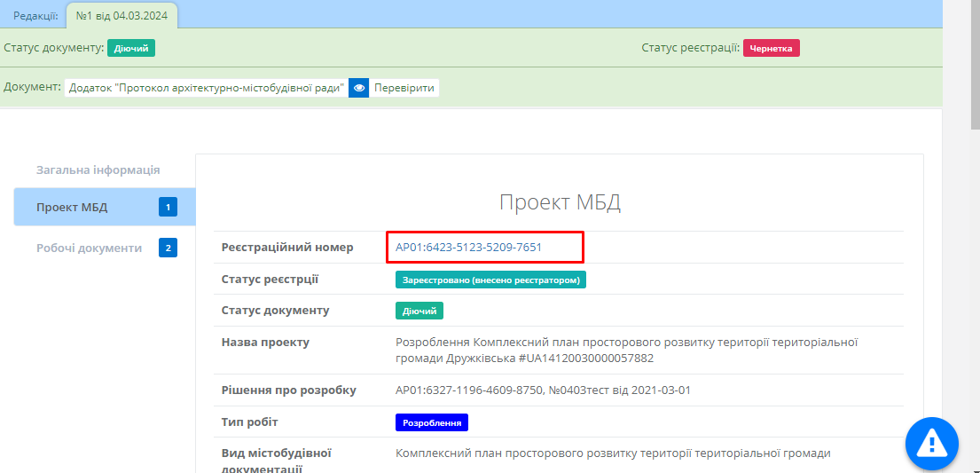Open registration number AP01:6423-5123-5209-7651 link
This screenshot has height=473, width=980.
(x=468, y=248)
